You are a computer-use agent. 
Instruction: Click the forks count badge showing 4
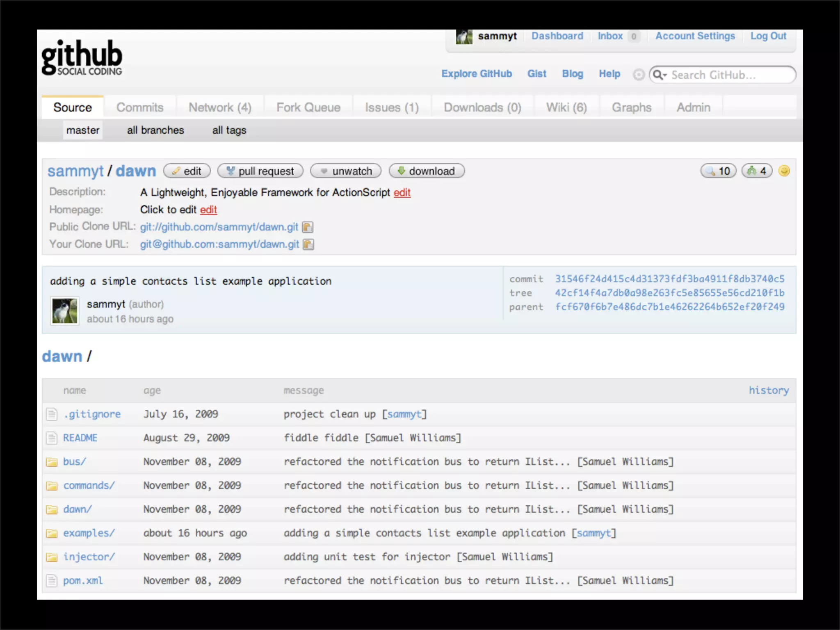(757, 171)
